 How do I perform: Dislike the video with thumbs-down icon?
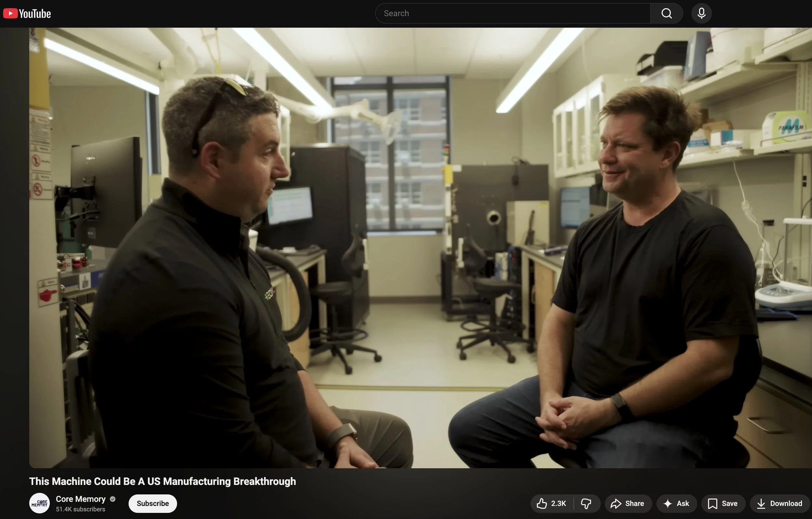586,503
